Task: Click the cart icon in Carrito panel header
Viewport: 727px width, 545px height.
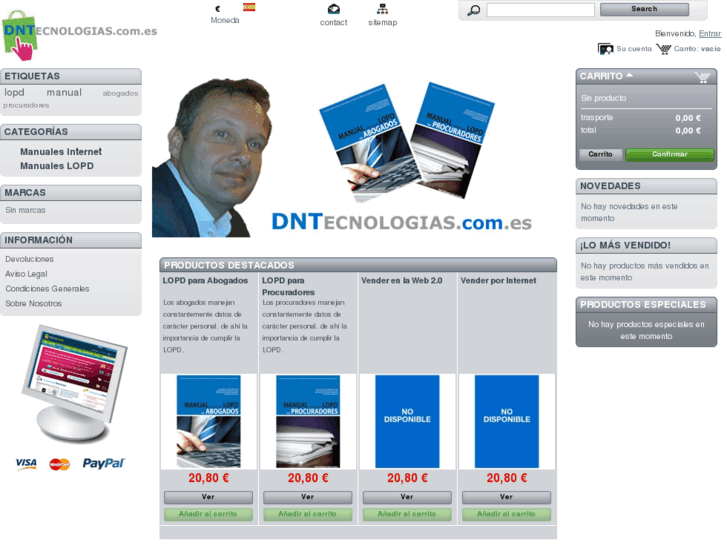Action: point(702,77)
